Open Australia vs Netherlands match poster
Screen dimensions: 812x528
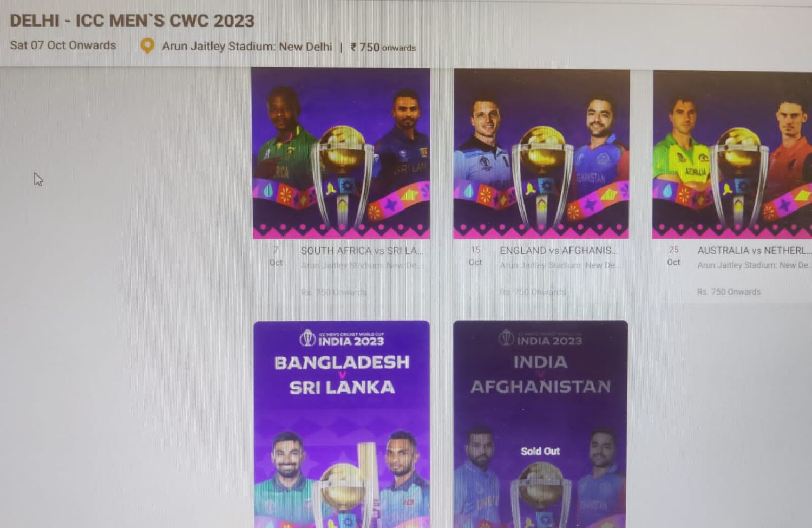tap(732, 154)
